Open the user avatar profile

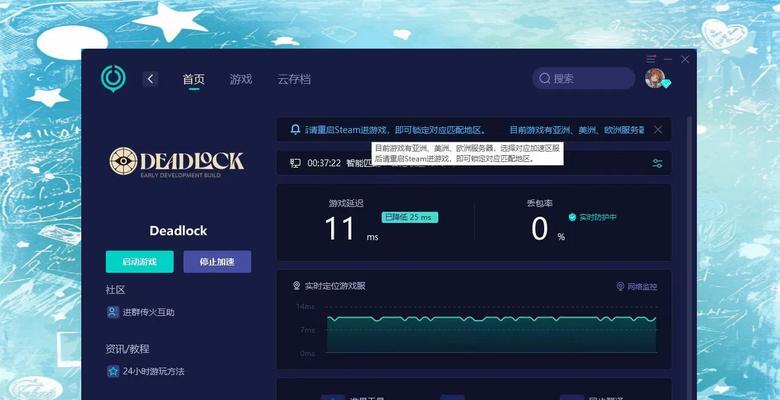point(656,79)
